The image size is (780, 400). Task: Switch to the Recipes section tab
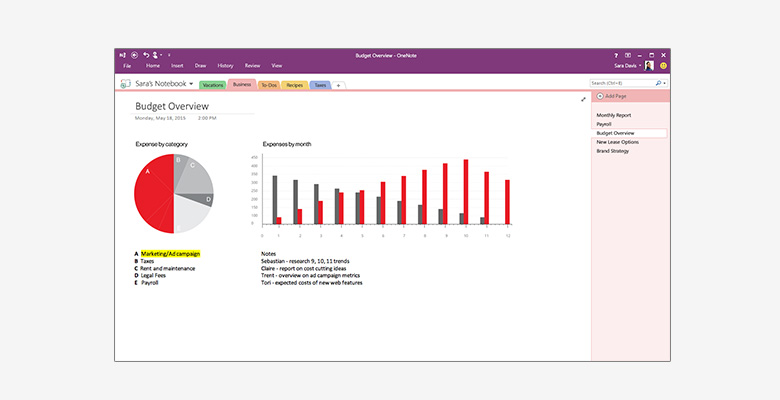click(x=294, y=85)
